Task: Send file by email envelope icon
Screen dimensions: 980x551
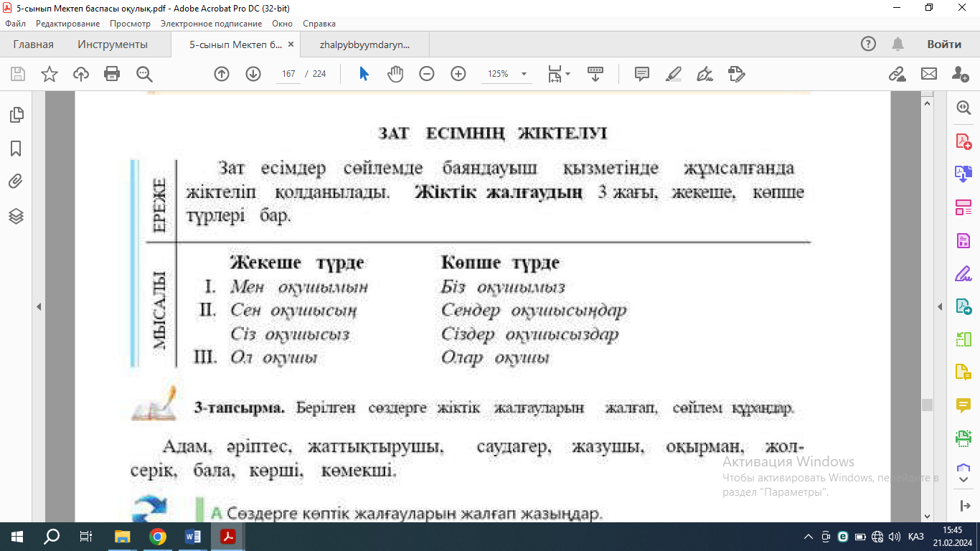Action: pyautogui.click(x=929, y=74)
